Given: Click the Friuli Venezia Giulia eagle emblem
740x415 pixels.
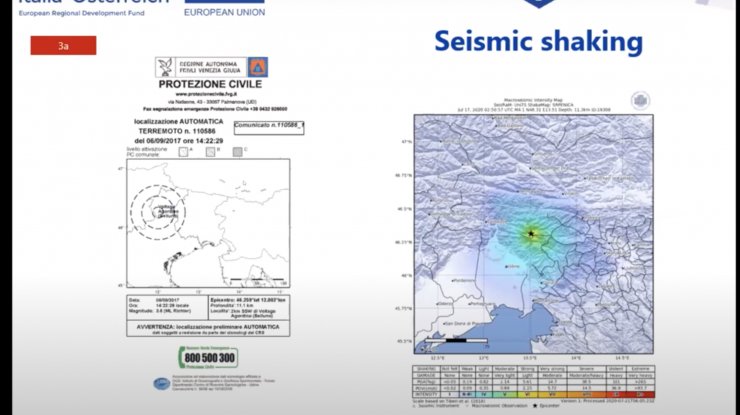Looking at the screenshot, I should tap(163, 67).
